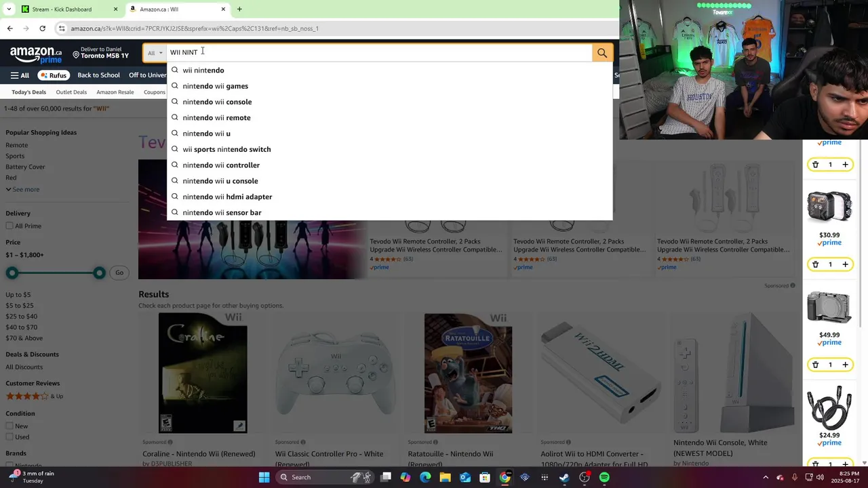Click the Go price filter button
Image resolution: width=868 pixels, height=488 pixels.
click(x=119, y=272)
